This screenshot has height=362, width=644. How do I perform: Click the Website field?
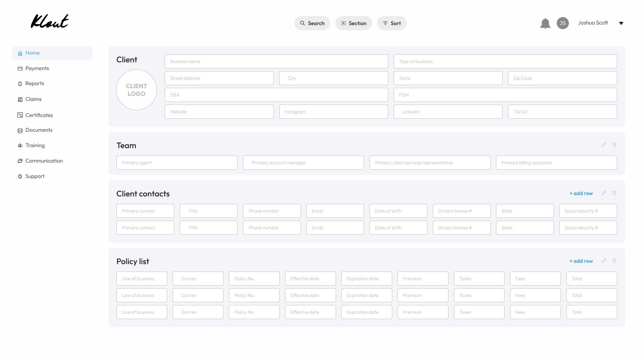pyautogui.click(x=219, y=112)
